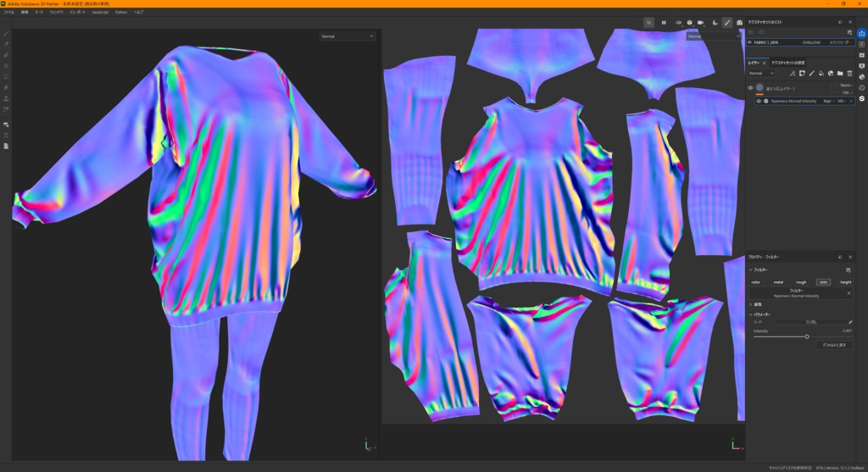Open the Normal channel dropdown in 3D viewport
The height and width of the screenshot is (472, 868).
347,36
